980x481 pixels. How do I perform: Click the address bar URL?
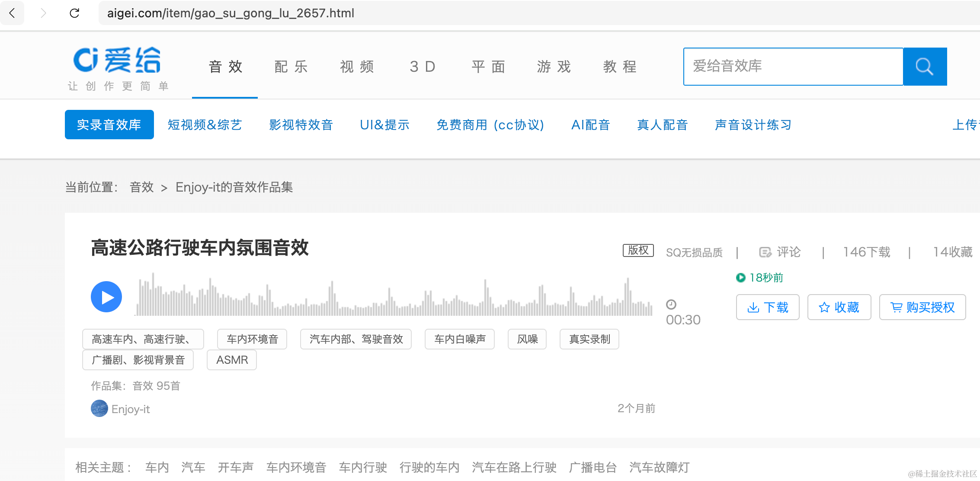[x=231, y=13]
